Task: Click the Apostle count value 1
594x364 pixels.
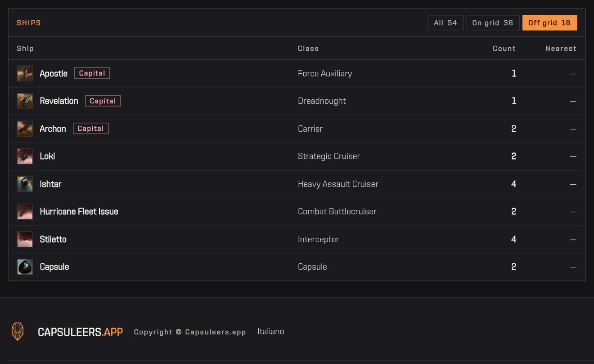Action: click(x=514, y=74)
